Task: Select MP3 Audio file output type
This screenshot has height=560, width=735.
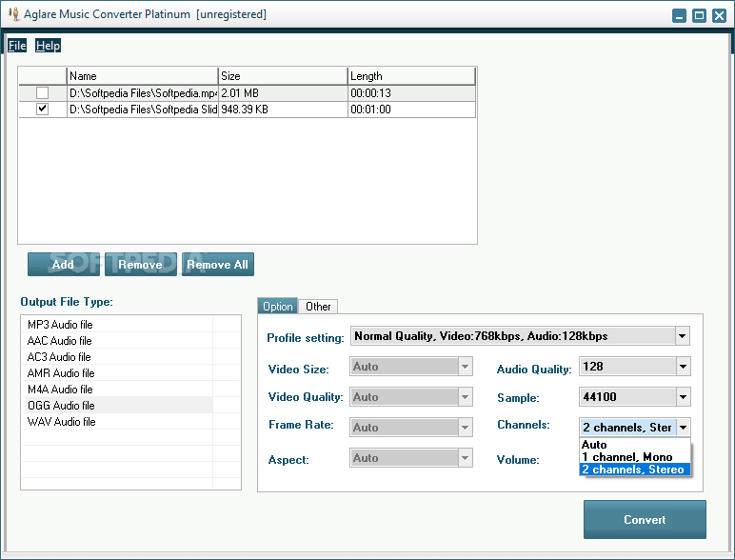Action: (x=117, y=325)
